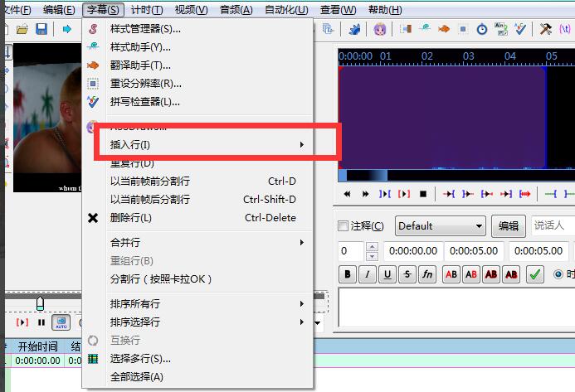Go to next line in audio controls
This screenshot has width=575, height=392.
365,194
